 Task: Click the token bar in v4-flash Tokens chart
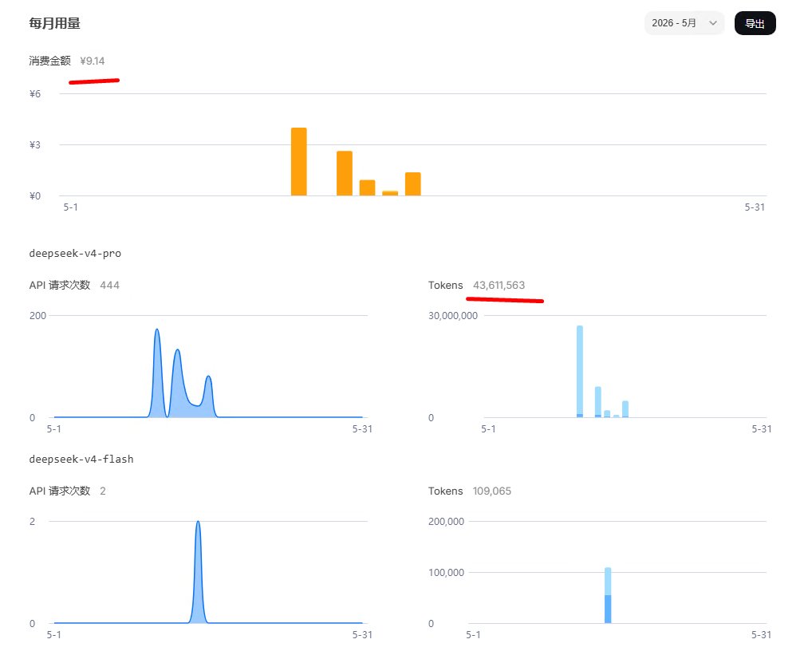click(608, 595)
